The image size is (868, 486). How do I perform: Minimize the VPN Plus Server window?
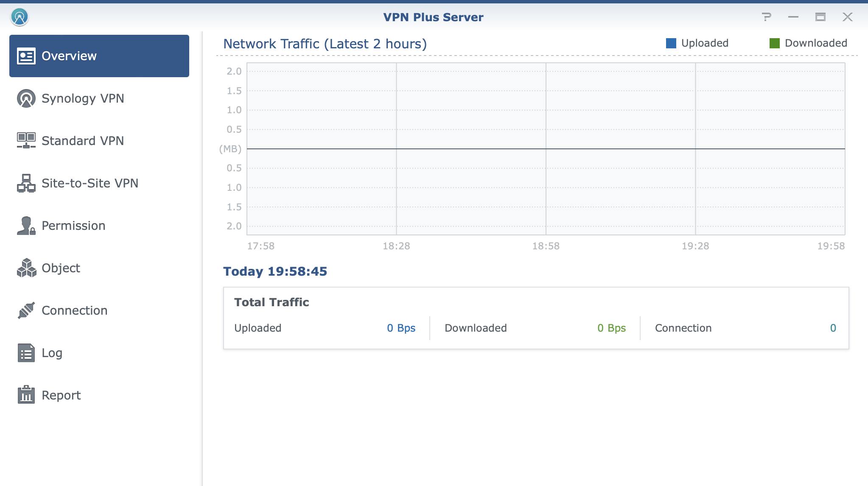tap(793, 17)
